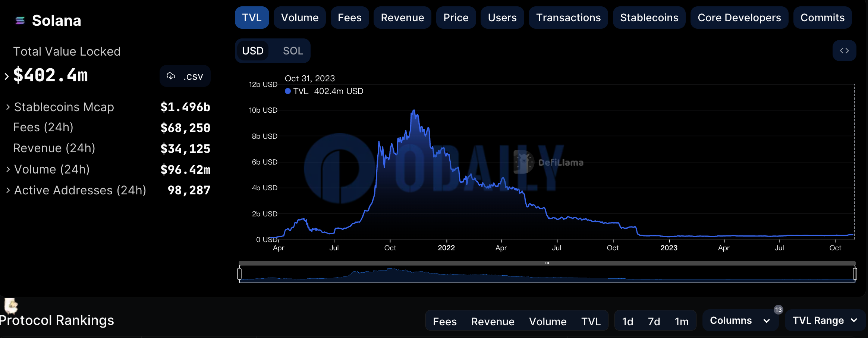Screen dimensions: 868x338
Task: Click the llama mascot icon above Protocol Rankings
Action: tap(11, 306)
